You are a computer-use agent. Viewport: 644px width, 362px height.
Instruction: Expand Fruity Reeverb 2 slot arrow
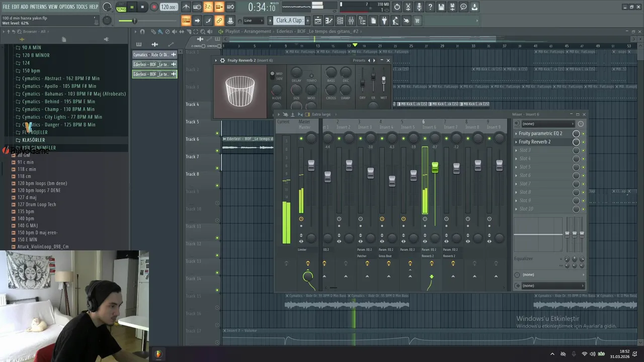tap(516, 142)
